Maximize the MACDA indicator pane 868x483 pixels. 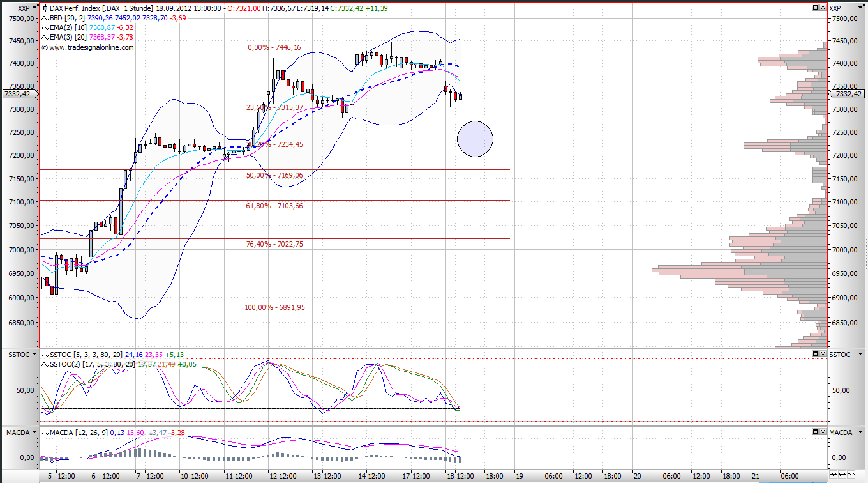tap(815, 433)
